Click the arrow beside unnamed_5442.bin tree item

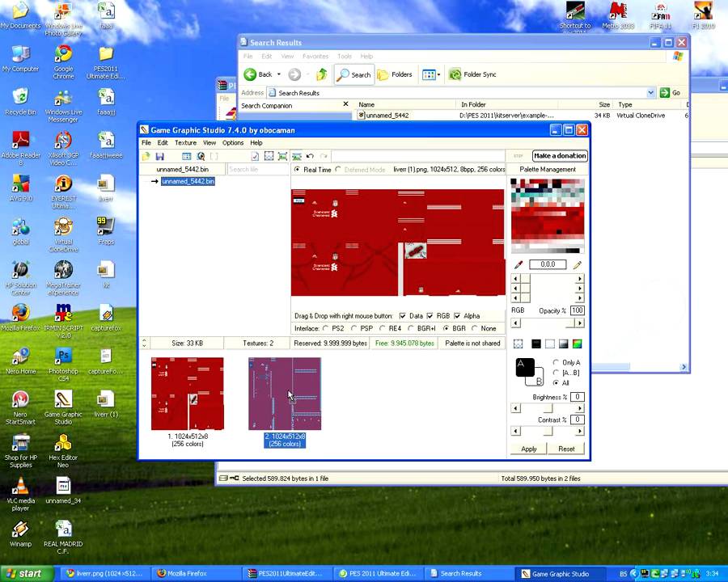[154, 182]
